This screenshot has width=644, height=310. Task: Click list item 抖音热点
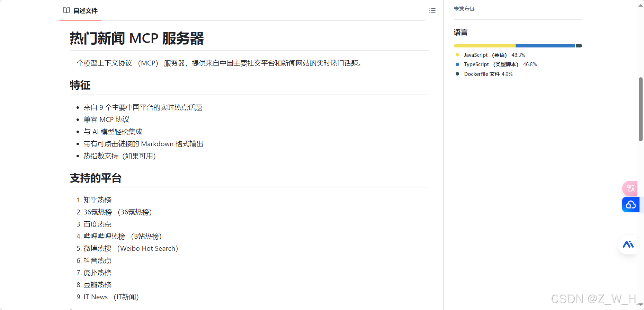pyautogui.click(x=97, y=260)
